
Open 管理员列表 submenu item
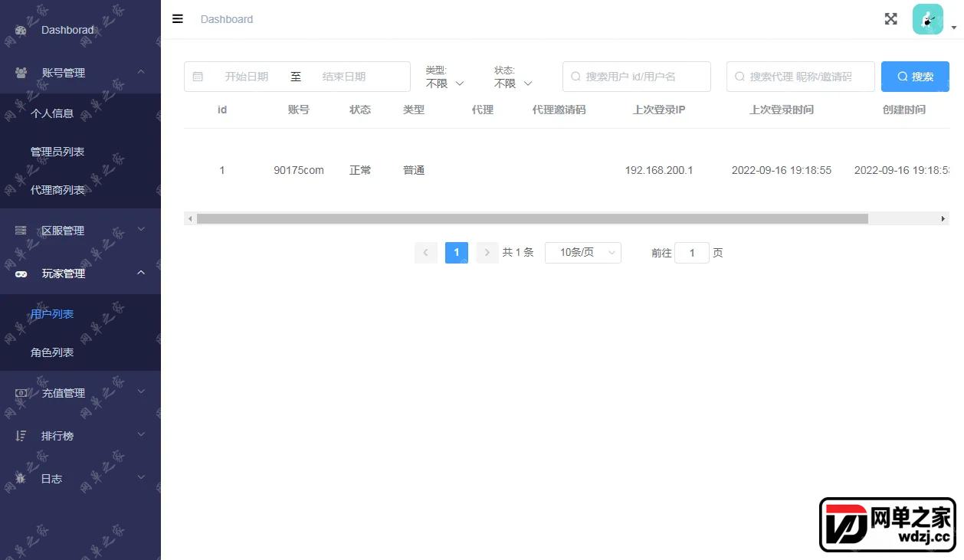coord(80,152)
